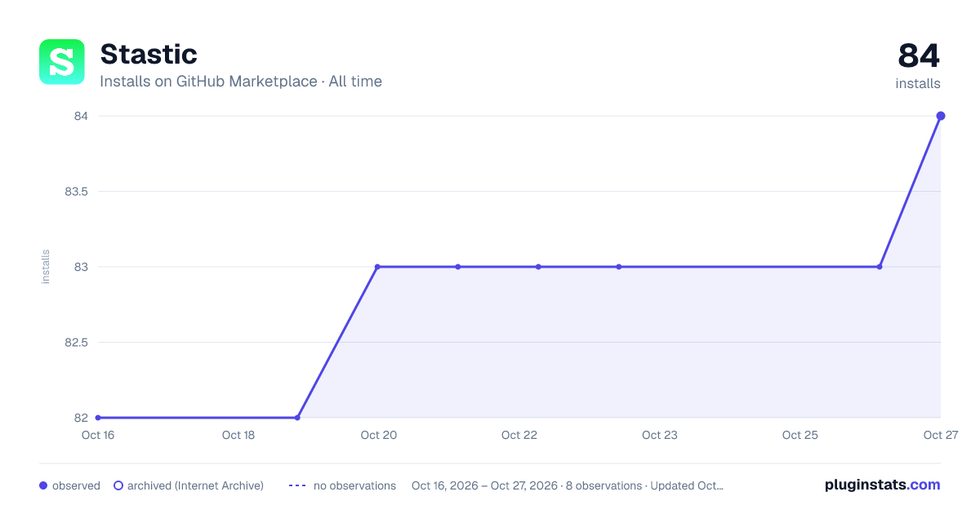
Task: Click the dashed 'no observations' legend line
Action: click(297, 485)
